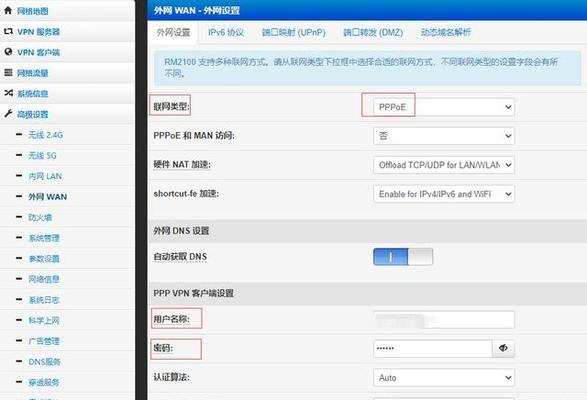This screenshot has height=400, width=587.
Task: Switch to the IPv6 协议 tab
Action: [x=226, y=33]
